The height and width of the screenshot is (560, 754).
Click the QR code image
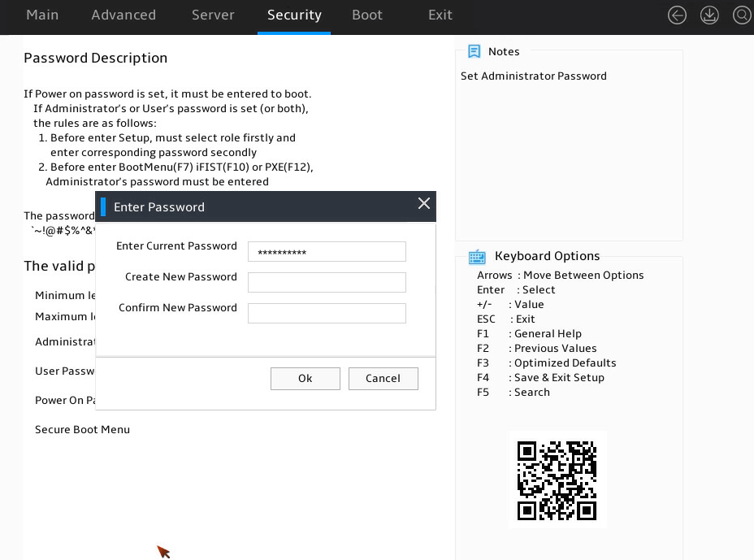coord(557,480)
